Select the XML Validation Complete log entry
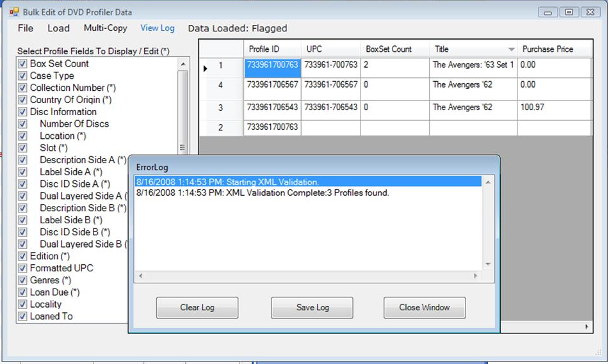Viewport: 609px width, 364px height. tap(308, 193)
